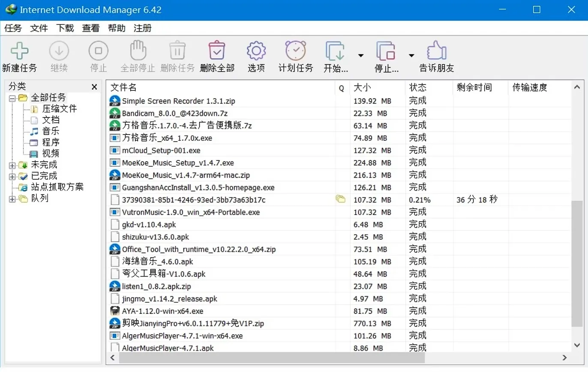Image resolution: width=588 pixels, height=372 pixels.
Task: Click the 停止 stop icon
Action: [x=99, y=51]
